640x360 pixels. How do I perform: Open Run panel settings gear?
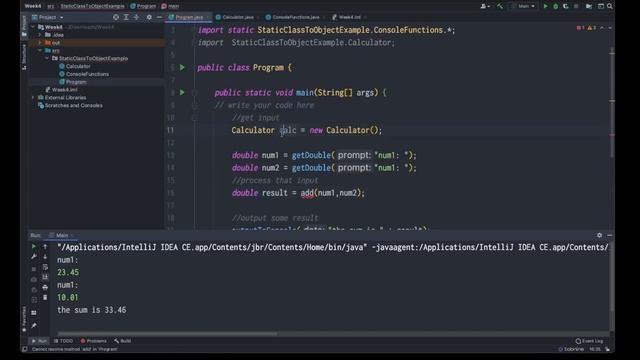(x=599, y=235)
